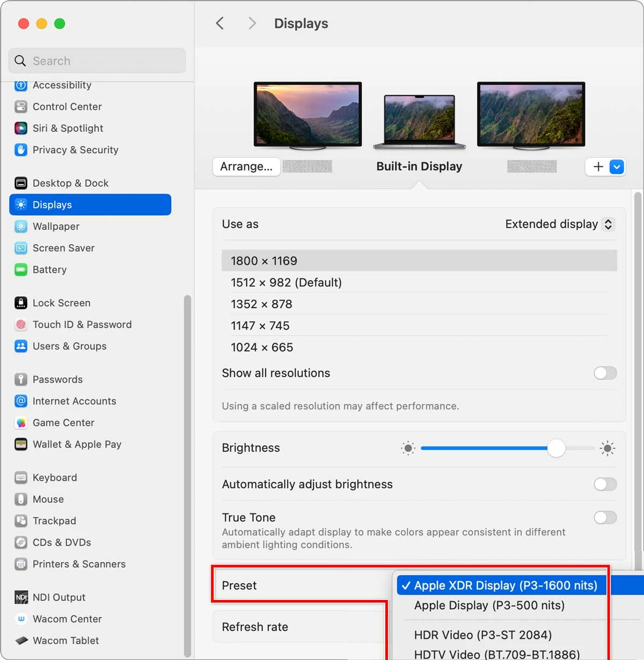The height and width of the screenshot is (660, 644).
Task: Click the Wallpaper icon in sidebar
Action: [x=21, y=226]
